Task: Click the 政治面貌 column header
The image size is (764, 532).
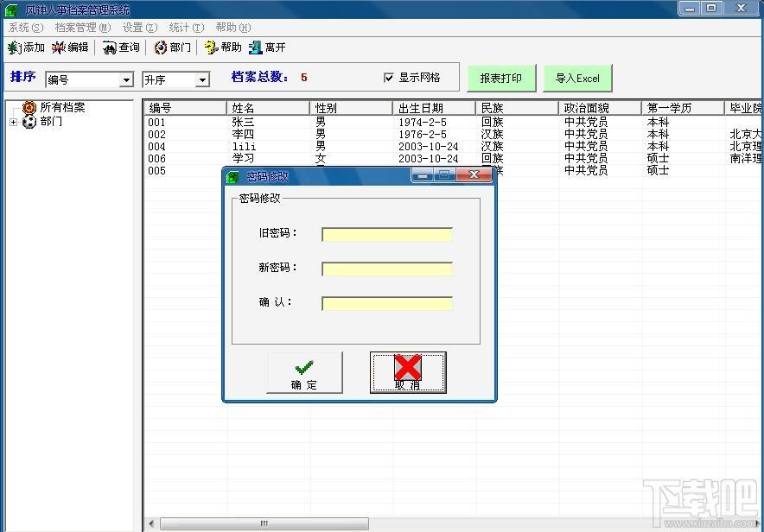Action: pos(600,108)
